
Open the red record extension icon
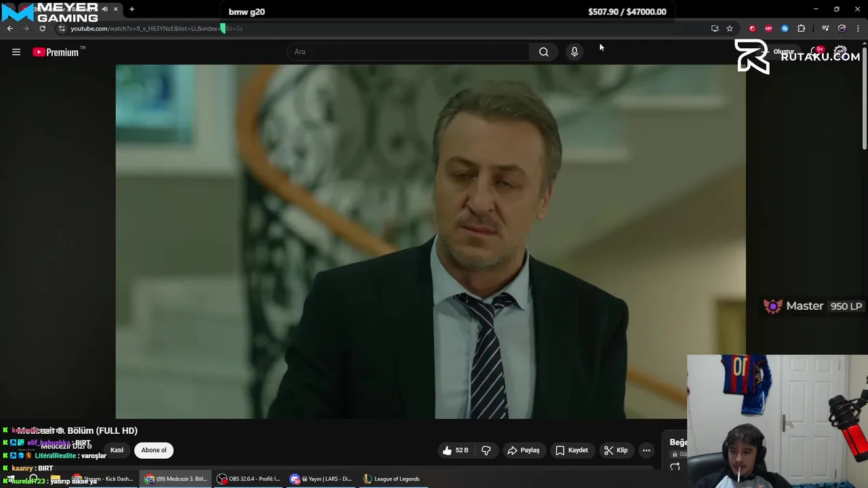tap(752, 28)
